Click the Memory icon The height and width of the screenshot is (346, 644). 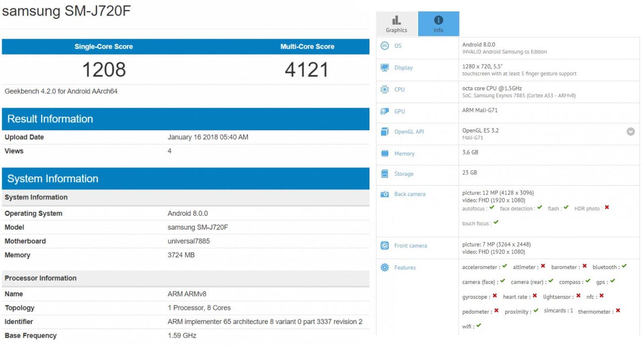384,154
